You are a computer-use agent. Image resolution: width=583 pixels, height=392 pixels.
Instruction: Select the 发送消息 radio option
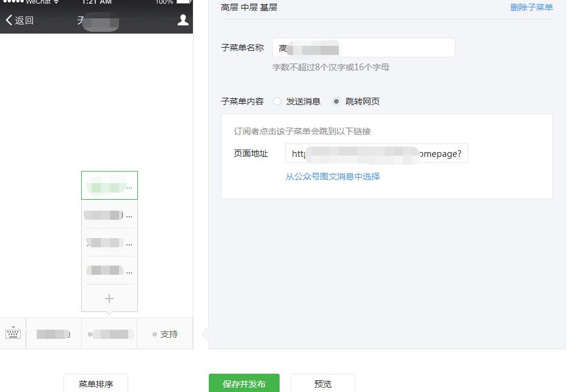coord(277,101)
